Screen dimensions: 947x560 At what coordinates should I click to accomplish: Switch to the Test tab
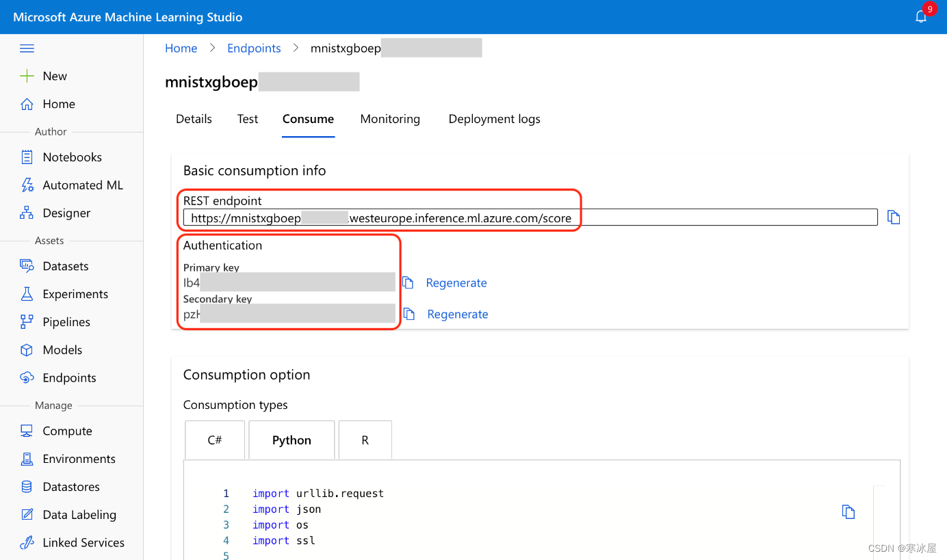point(248,119)
